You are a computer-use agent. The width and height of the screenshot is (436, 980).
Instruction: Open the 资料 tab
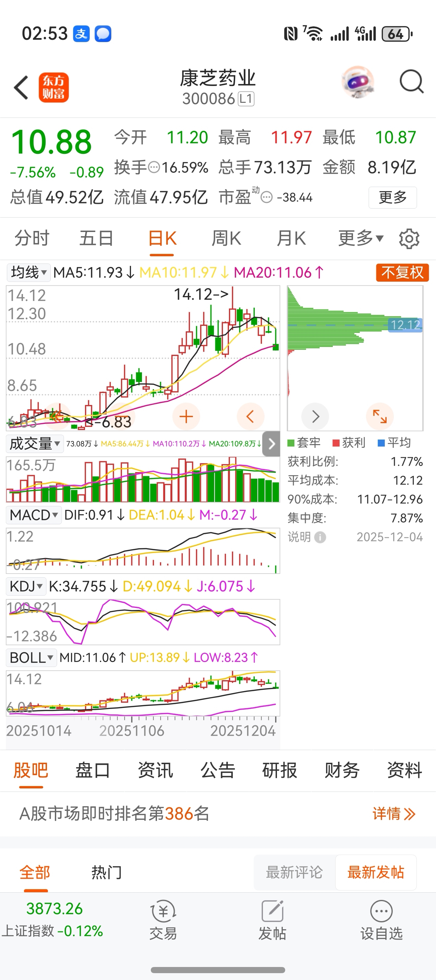pyautogui.click(x=404, y=771)
